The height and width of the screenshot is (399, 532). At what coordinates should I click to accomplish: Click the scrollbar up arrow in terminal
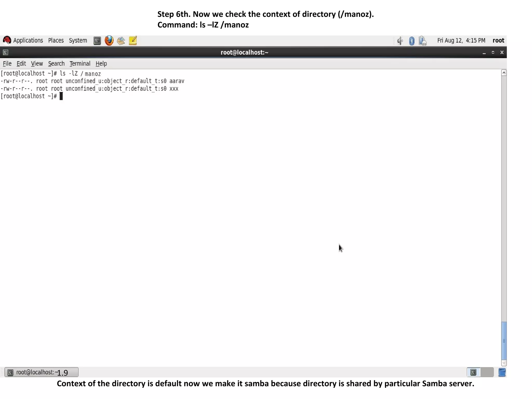pos(504,73)
